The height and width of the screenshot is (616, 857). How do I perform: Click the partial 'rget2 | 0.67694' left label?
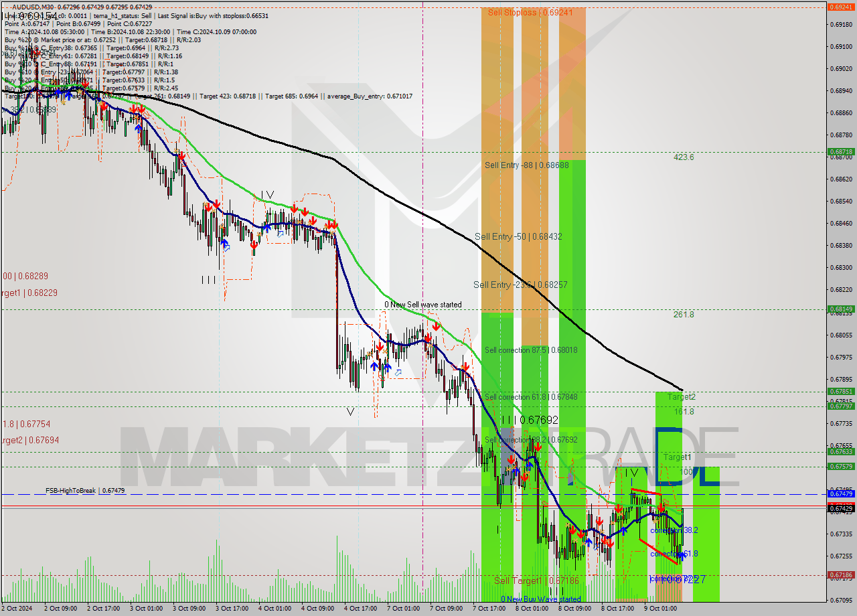(x=30, y=440)
